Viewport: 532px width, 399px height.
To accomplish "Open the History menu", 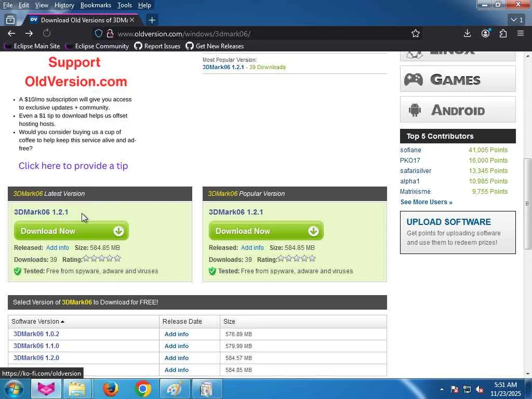I will point(64,5).
